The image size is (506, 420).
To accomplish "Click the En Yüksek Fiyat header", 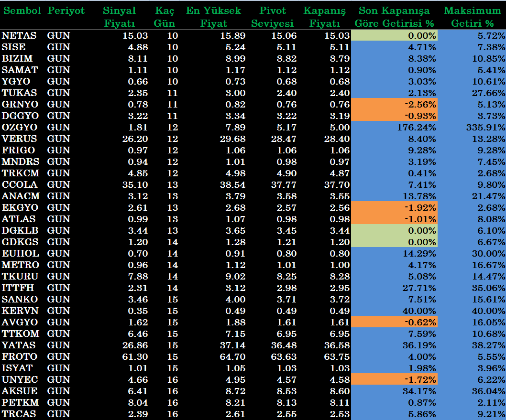I will (214, 17).
